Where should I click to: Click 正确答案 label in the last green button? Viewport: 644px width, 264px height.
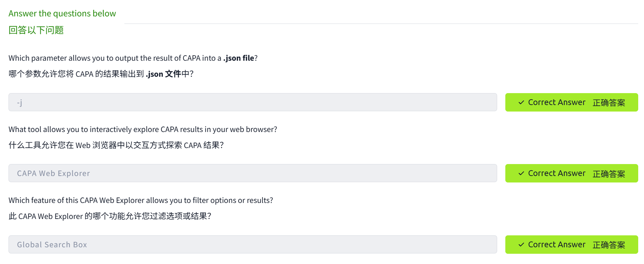pos(609,245)
